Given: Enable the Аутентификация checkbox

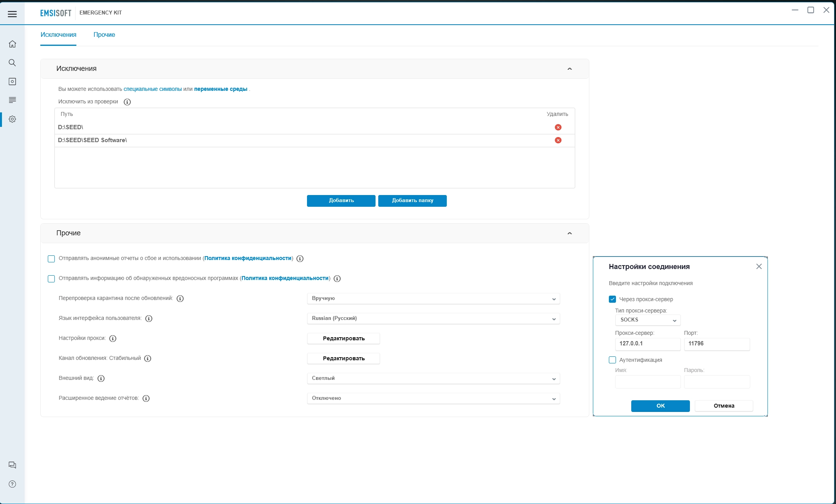Looking at the screenshot, I should tap(612, 360).
